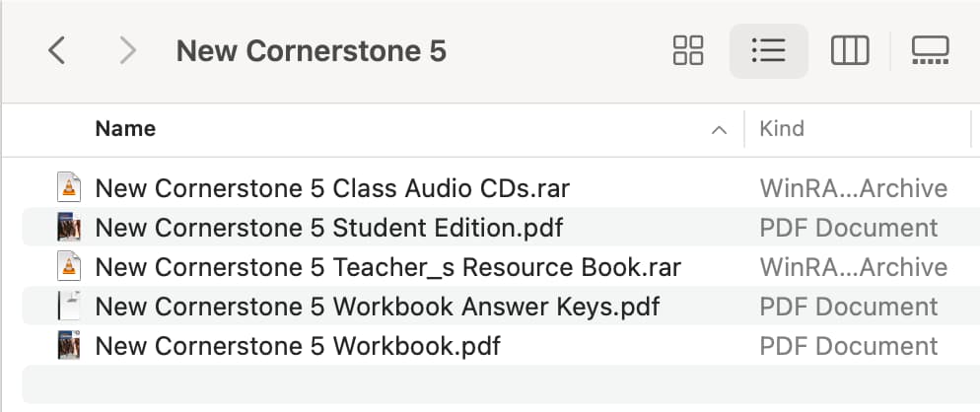Click the Student Edition.pdf cover thumbnail
This screenshot has width=980, height=412.
pos(69,227)
